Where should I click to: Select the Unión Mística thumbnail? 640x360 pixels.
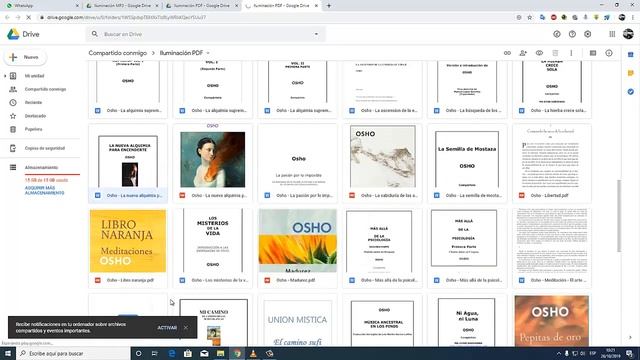[298, 320]
